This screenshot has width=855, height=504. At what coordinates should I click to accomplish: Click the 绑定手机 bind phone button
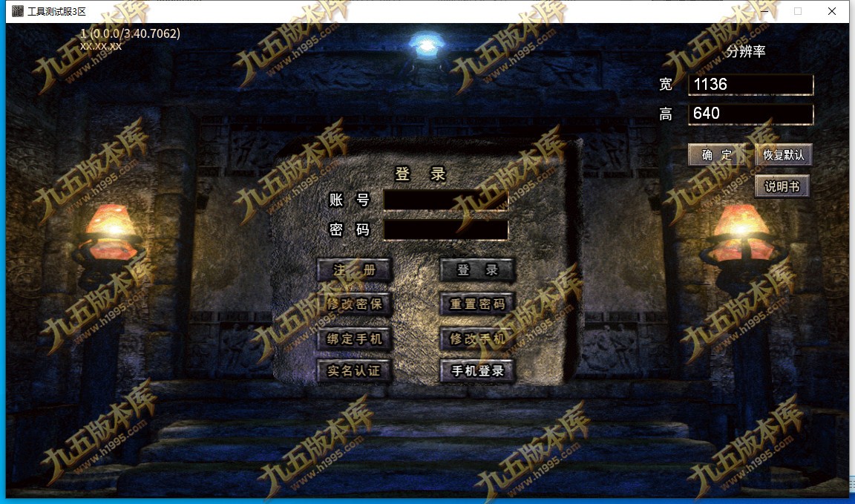coord(354,338)
